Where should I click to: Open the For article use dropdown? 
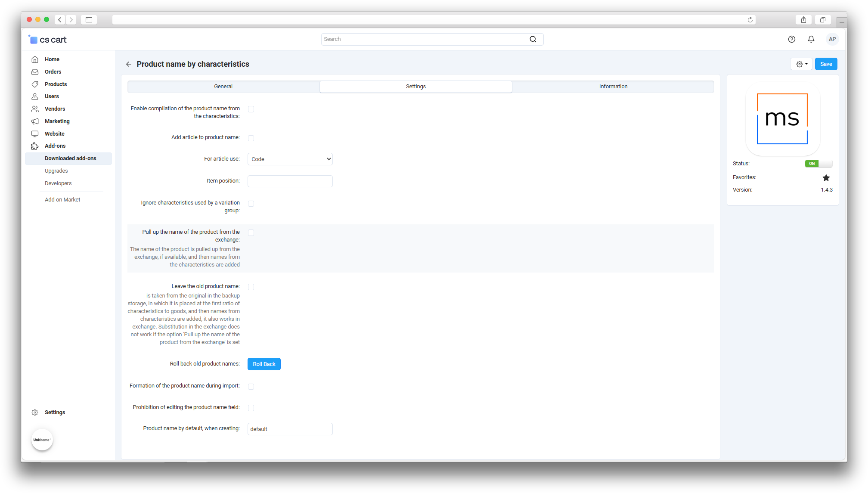[290, 159]
